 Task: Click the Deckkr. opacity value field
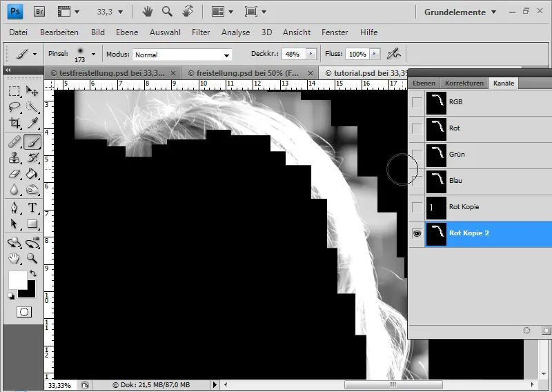point(294,54)
